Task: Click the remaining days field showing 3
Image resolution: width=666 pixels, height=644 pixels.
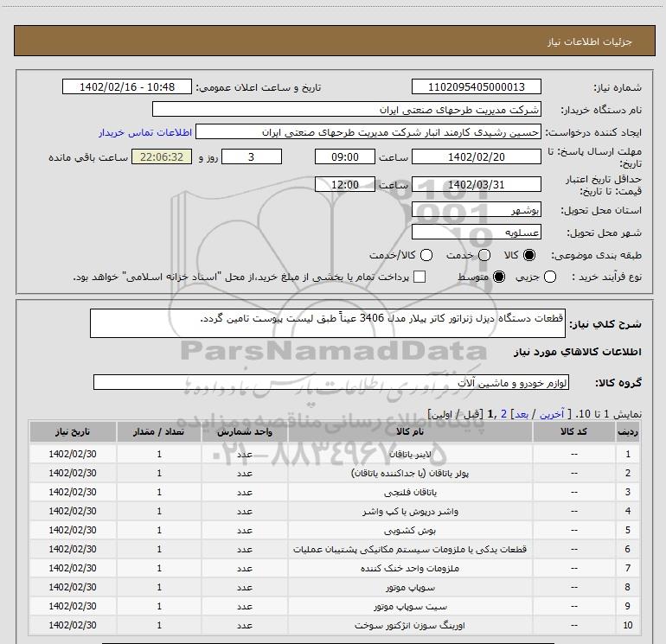Action: (x=252, y=156)
